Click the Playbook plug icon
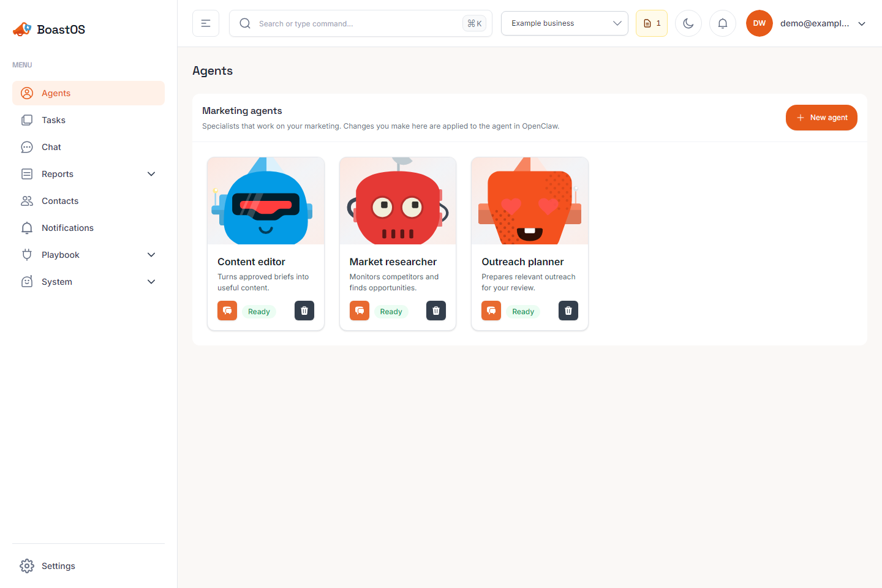The height and width of the screenshot is (588, 882). coord(27,255)
